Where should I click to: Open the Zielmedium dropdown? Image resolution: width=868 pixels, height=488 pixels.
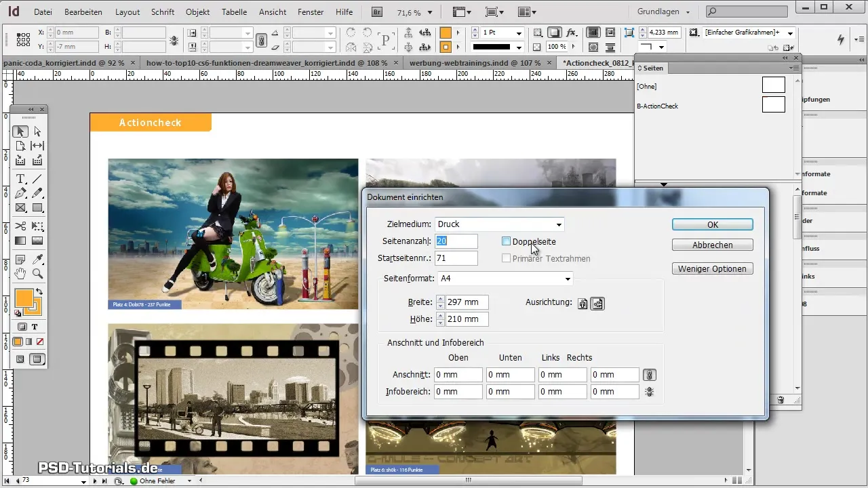click(x=499, y=224)
